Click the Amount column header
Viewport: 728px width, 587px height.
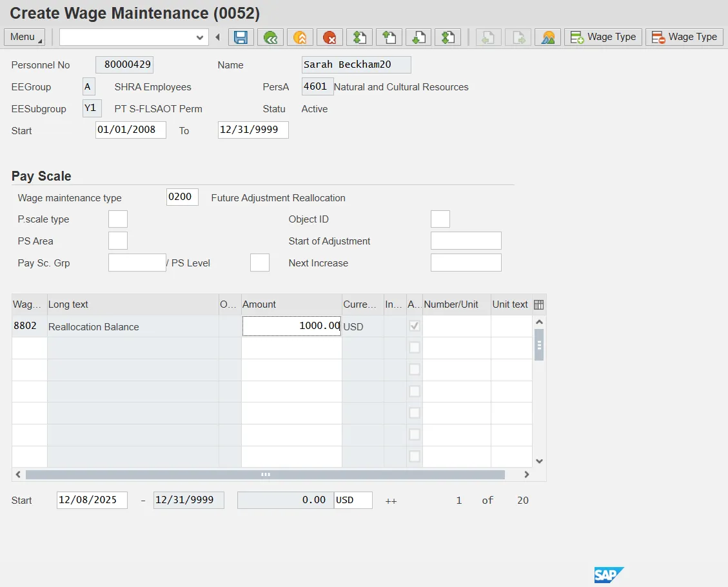pyautogui.click(x=291, y=304)
